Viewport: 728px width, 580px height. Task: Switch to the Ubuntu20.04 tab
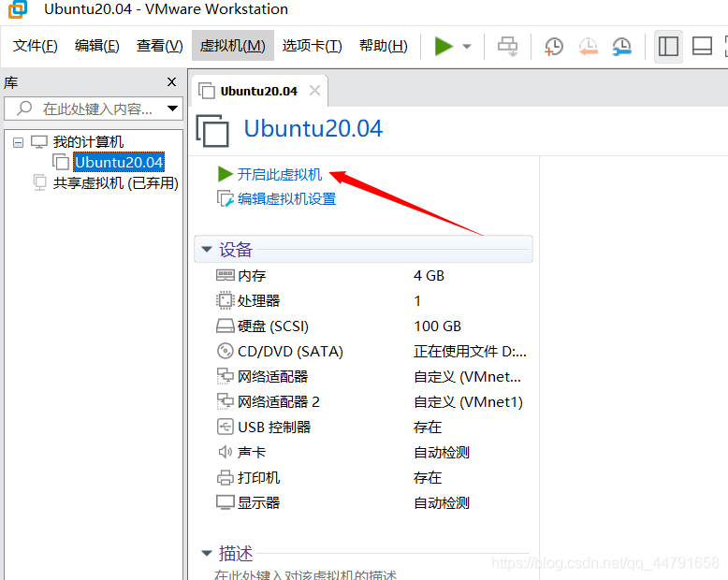click(x=258, y=91)
